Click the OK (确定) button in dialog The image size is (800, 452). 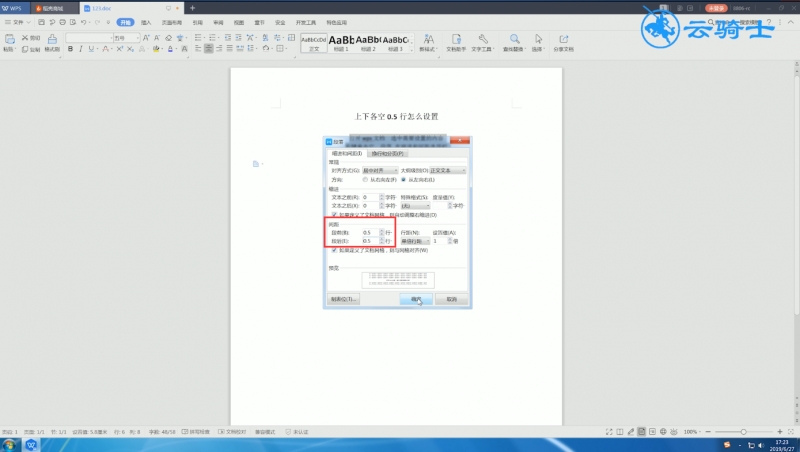point(416,299)
